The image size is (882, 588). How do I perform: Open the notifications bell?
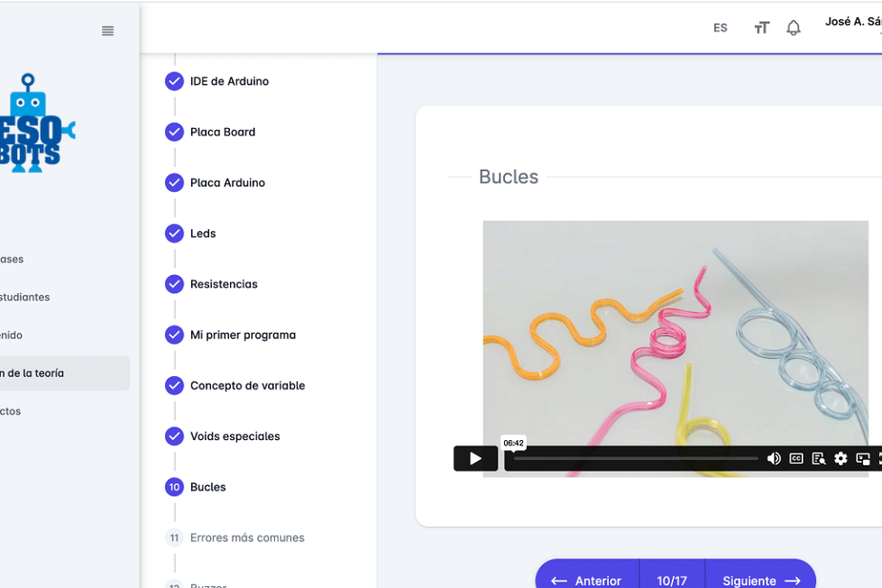point(794,28)
